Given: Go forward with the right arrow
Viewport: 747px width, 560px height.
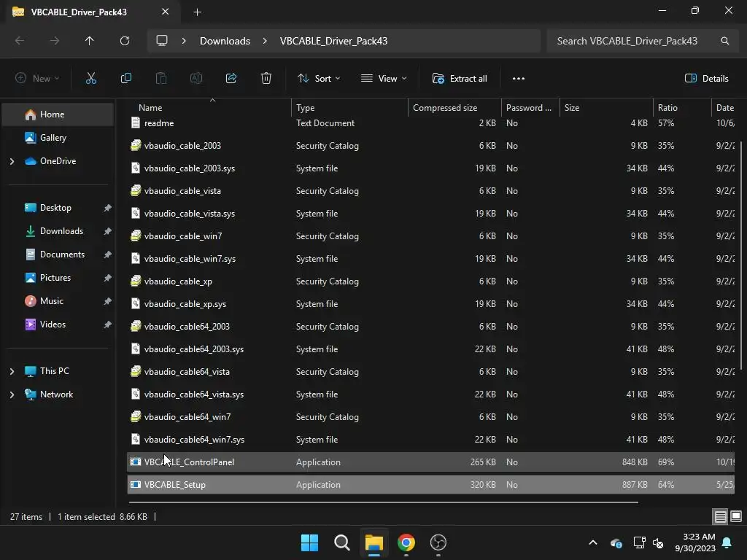Looking at the screenshot, I should pyautogui.click(x=55, y=41).
